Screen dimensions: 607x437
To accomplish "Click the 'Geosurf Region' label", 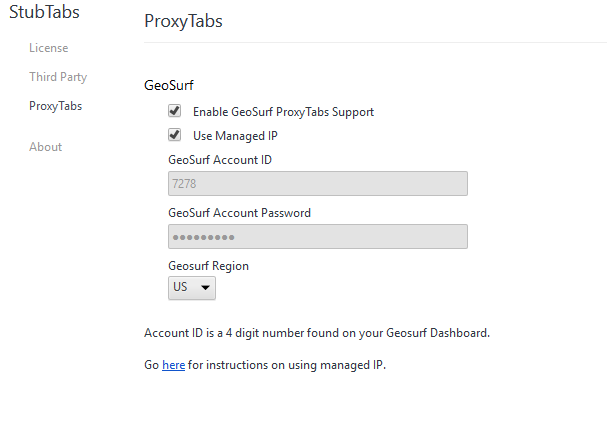I will 208,266.
